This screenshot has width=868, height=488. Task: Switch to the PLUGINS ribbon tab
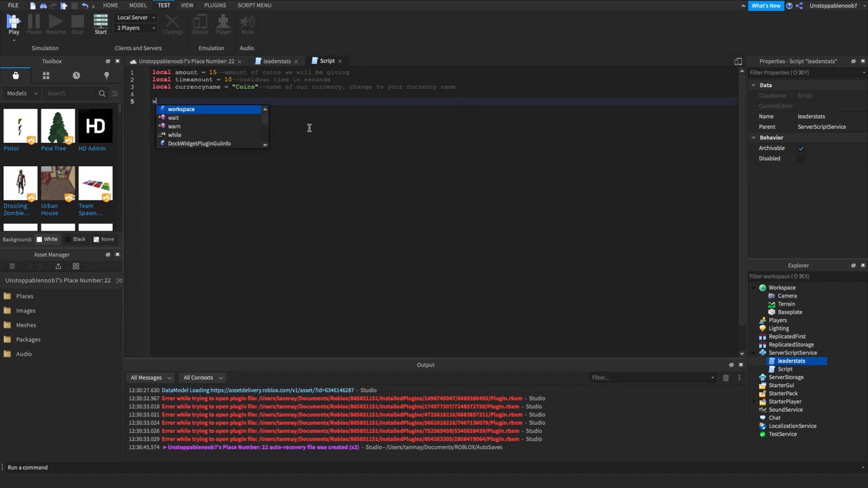point(215,5)
